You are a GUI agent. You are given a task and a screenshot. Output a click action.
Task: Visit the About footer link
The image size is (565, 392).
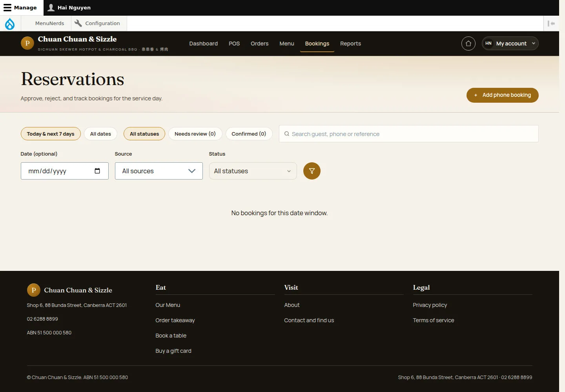click(x=292, y=305)
